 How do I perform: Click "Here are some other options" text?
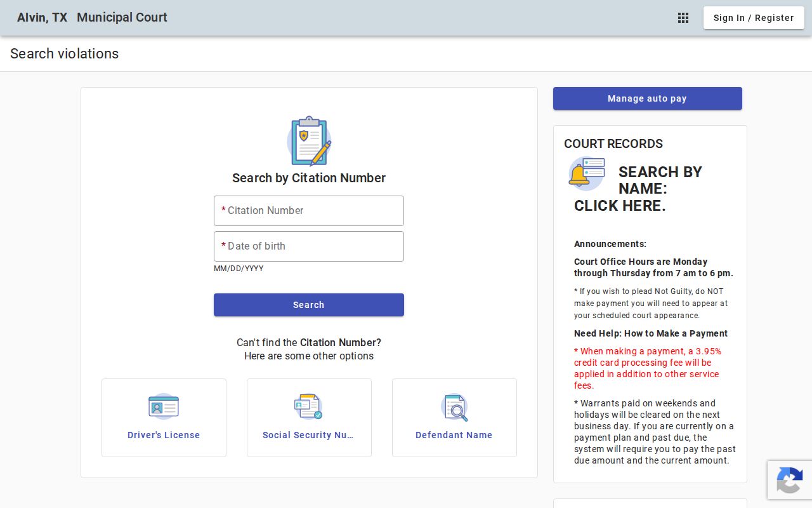tap(309, 356)
